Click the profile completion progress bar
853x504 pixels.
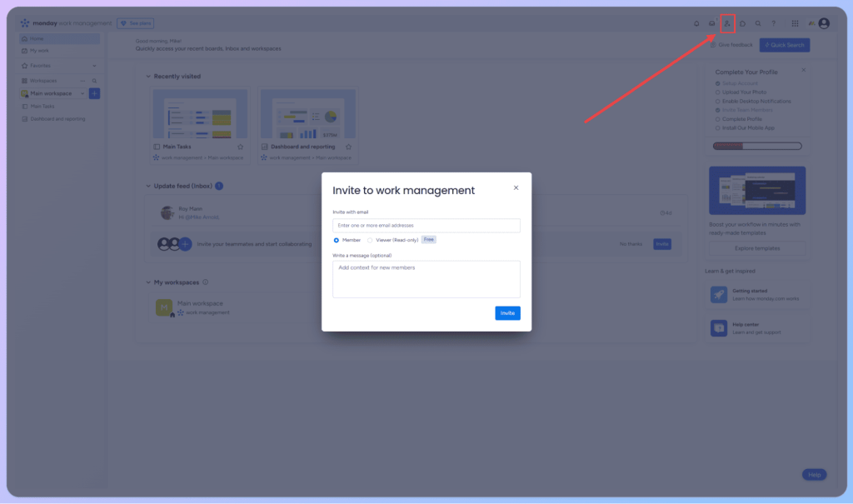pos(757,146)
